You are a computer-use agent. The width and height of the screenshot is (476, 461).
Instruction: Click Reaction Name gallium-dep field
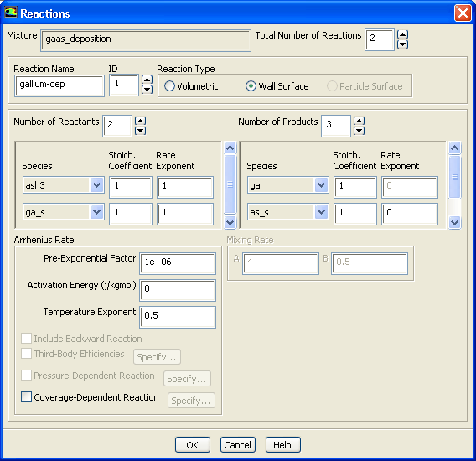point(59,86)
